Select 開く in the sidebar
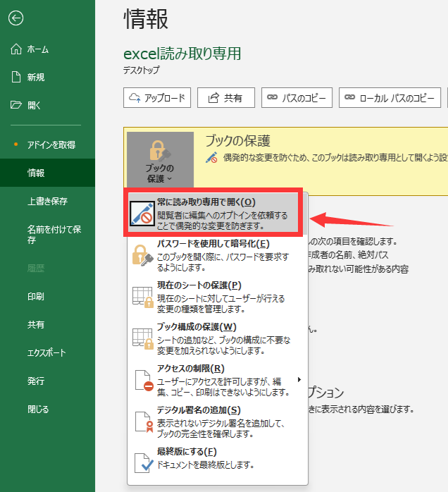Screen dimensions: 448x492 (x=47, y=105)
